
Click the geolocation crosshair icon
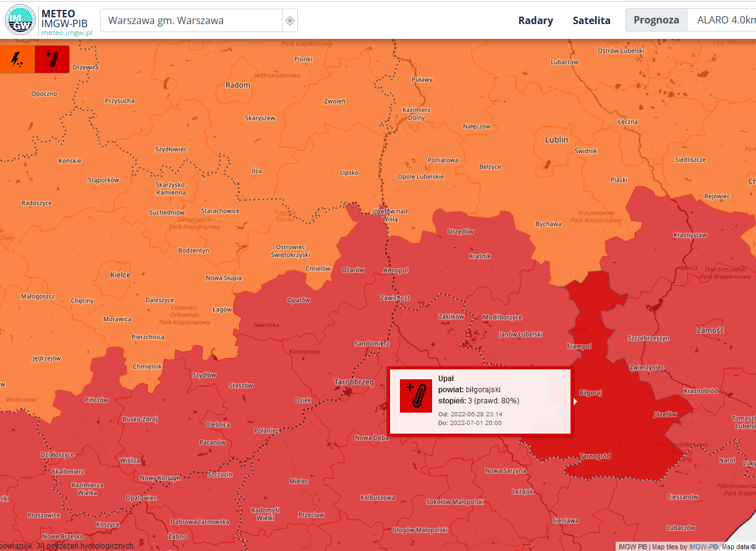[x=290, y=21]
